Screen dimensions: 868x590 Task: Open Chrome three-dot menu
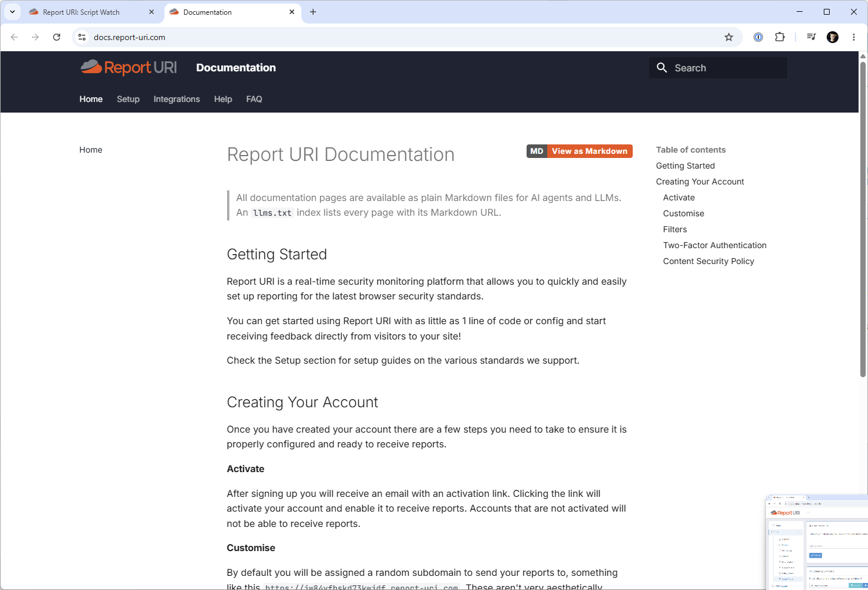854,37
